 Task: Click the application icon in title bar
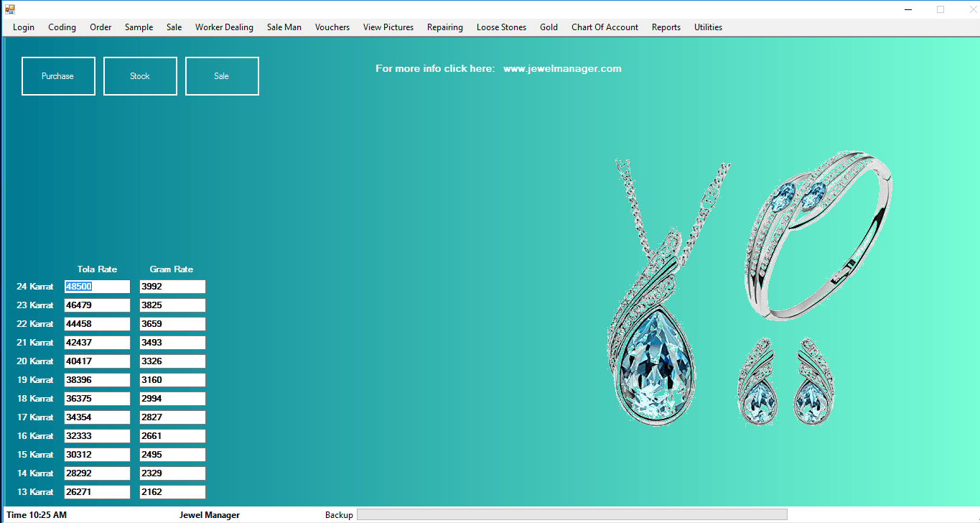(10, 9)
